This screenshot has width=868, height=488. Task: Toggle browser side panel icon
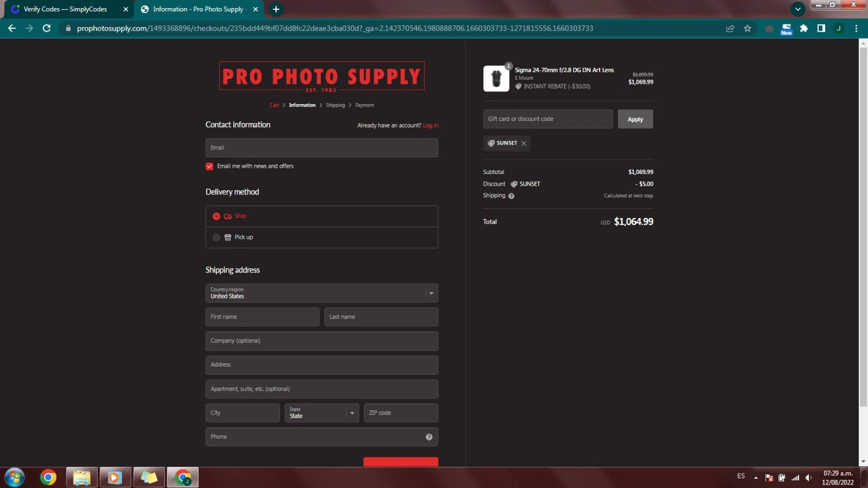(821, 28)
